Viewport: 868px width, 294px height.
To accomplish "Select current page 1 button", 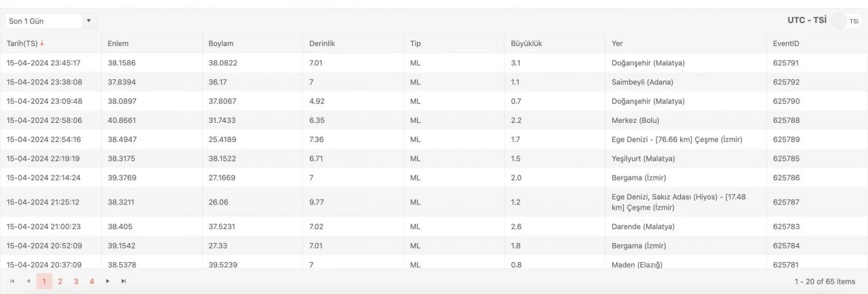I will pyautogui.click(x=44, y=281).
